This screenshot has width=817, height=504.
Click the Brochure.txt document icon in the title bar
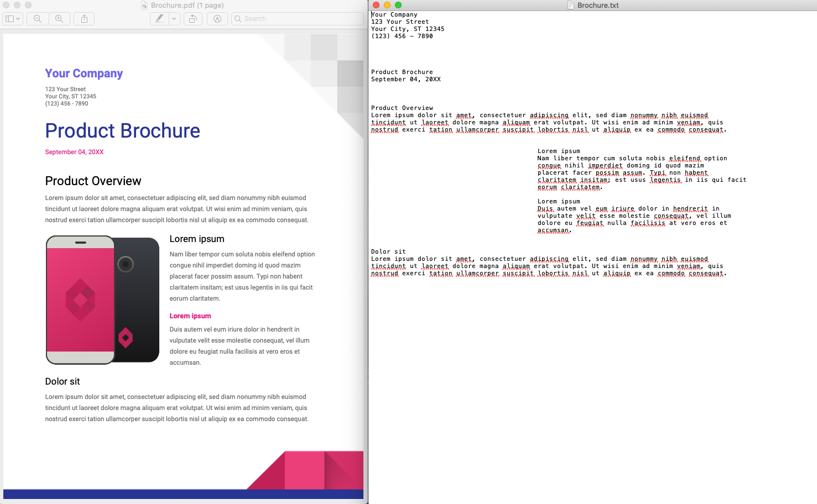tap(569, 5)
